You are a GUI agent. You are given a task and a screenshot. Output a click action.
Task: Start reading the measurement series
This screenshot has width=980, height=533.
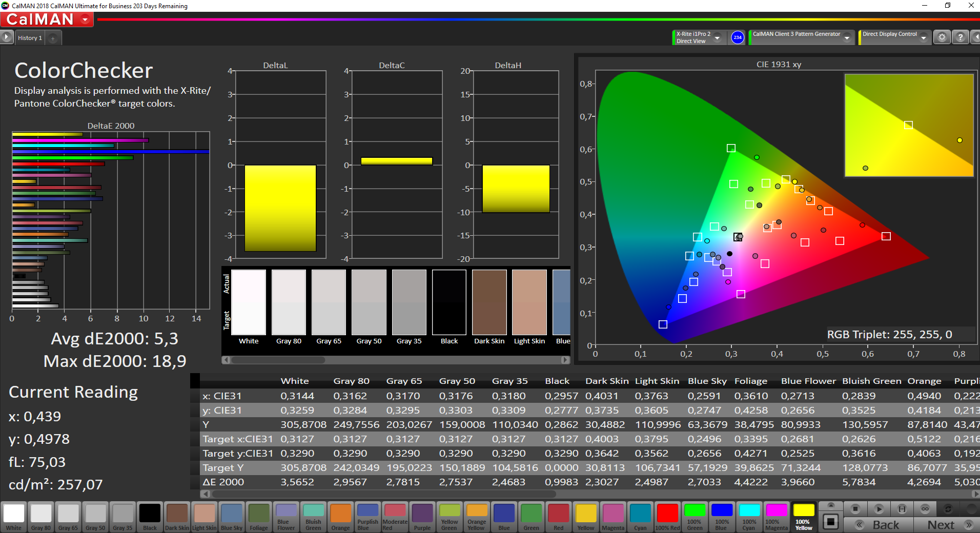pyautogui.click(x=879, y=509)
